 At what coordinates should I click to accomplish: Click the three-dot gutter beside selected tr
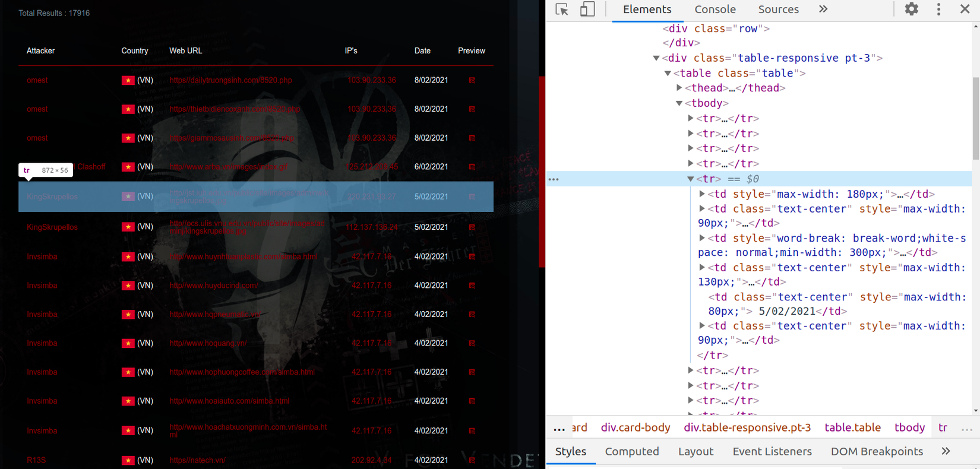coord(554,179)
